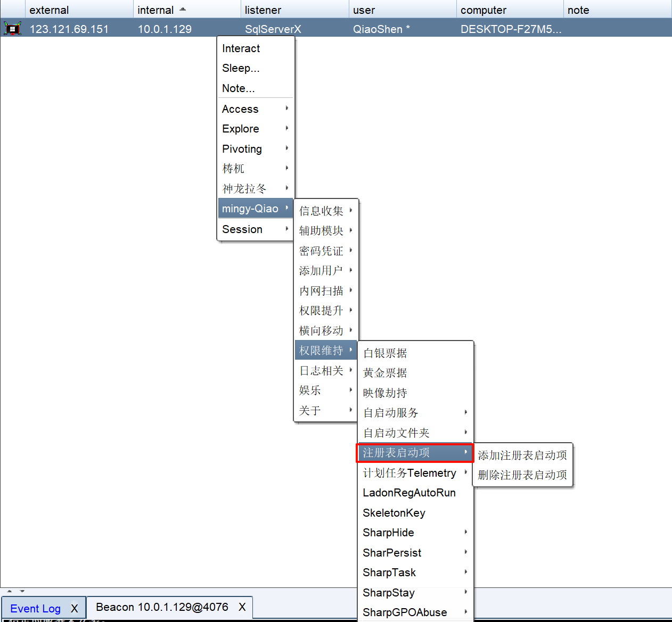Viewport: 672px width, 622px height.
Task: Close the Event Log tab
Action: 75,608
